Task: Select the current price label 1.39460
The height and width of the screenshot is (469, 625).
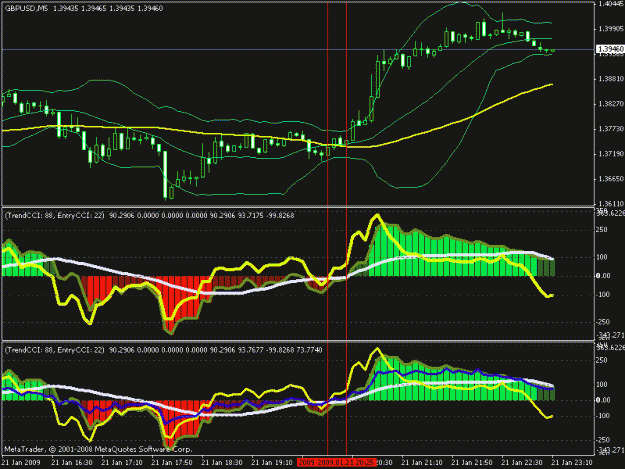Action: coord(610,49)
